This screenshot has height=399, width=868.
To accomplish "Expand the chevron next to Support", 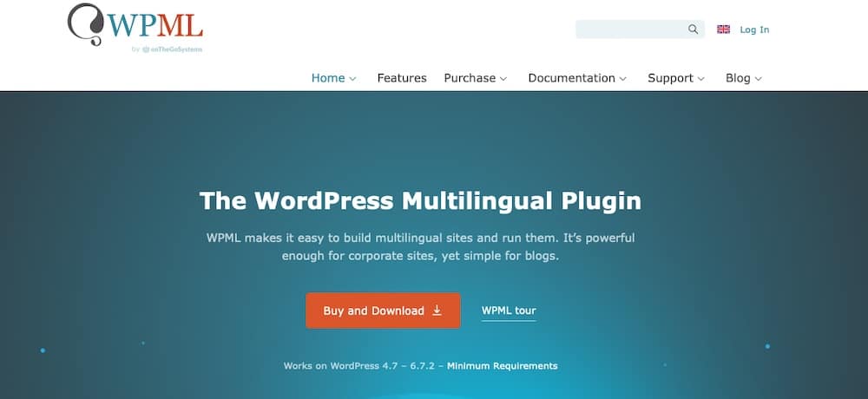I will pyautogui.click(x=701, y=79).
